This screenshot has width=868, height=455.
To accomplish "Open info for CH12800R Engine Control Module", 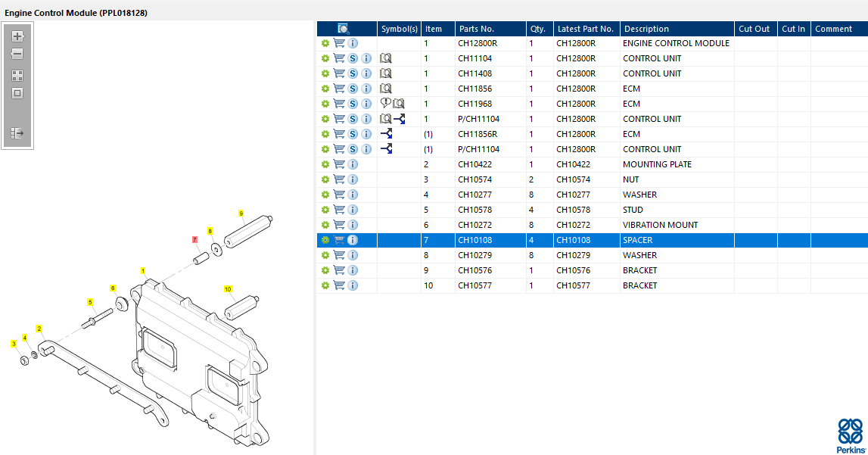I will (x=353, y=43).
